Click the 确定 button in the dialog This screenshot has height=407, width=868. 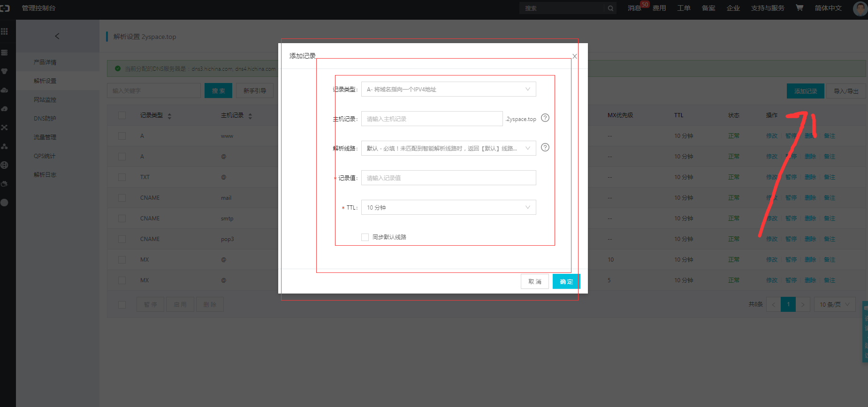click(566, 281)
